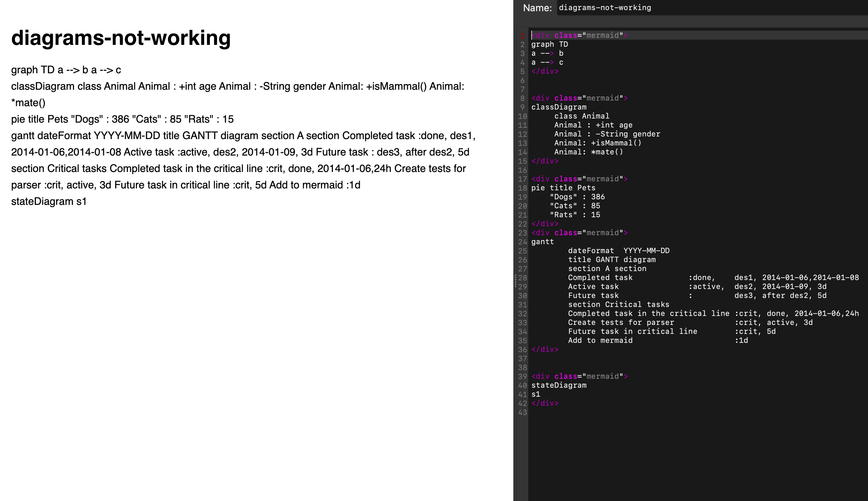The height and width of the screenshot is (501, 868).
Task: Click the "Add to mermaid" task line
Action: pos(600,340)
